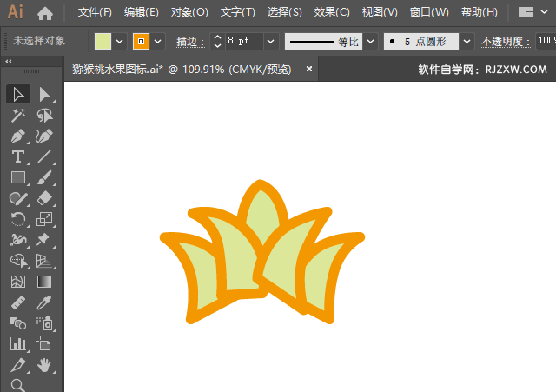The width and height of the screenshot is (556, 392).
Task: Select the Line Segment tool
Action: click(x=44, y=156)
